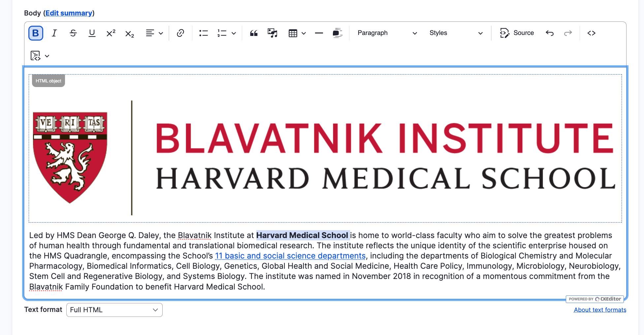
Task: Insert a numbered list
Action: (x=222, y=33)
